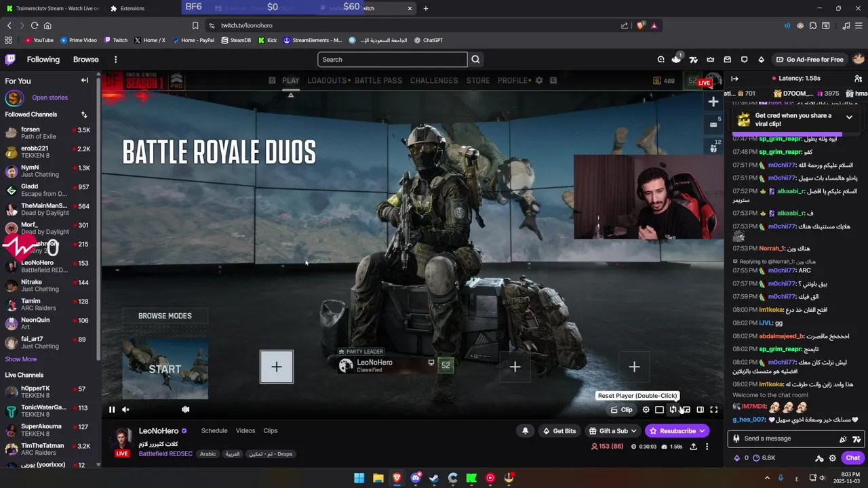Open the Clips channel tab
868x488 pixels.
point(271,431)
